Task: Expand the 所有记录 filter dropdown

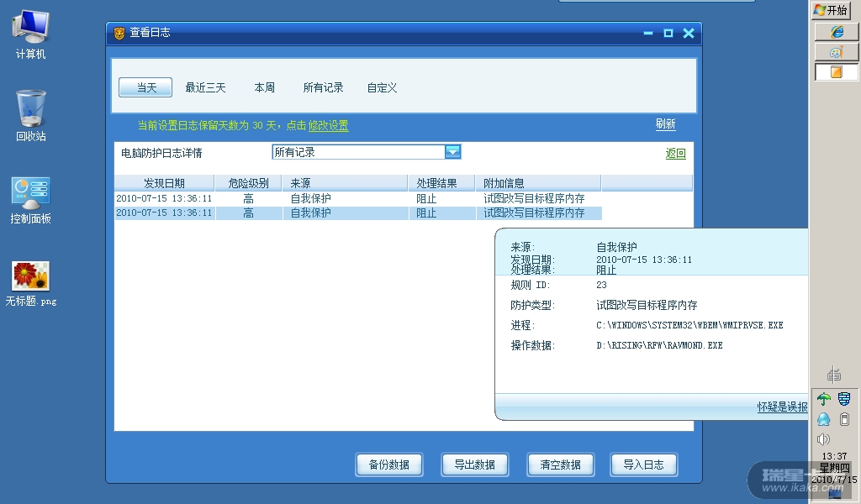Action: pos(452,152)
